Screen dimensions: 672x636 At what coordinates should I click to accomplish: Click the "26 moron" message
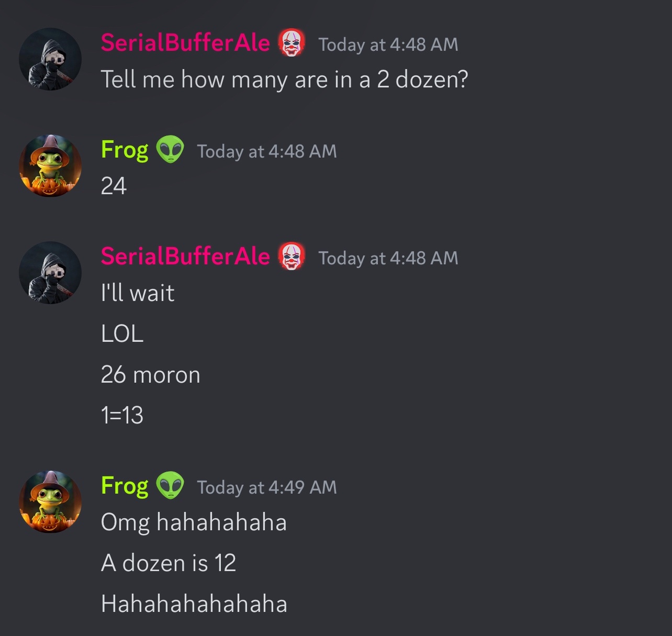151,375
